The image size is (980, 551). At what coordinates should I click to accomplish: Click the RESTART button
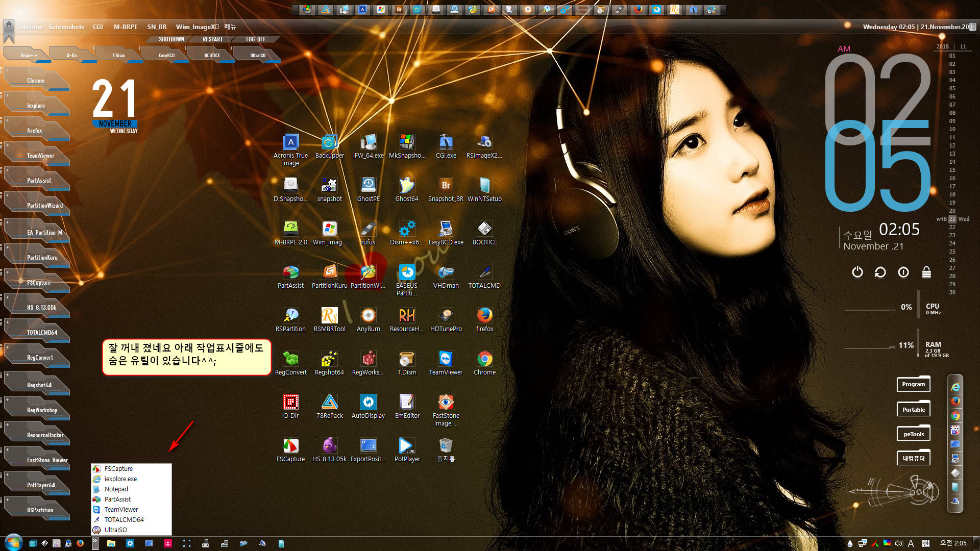212,39
